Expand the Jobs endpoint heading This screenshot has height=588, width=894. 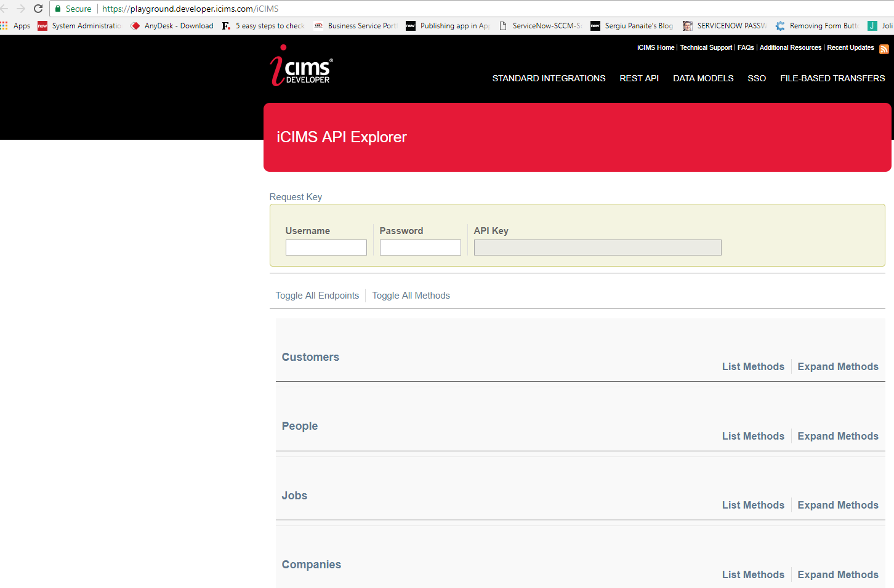(x=294, y=496)
